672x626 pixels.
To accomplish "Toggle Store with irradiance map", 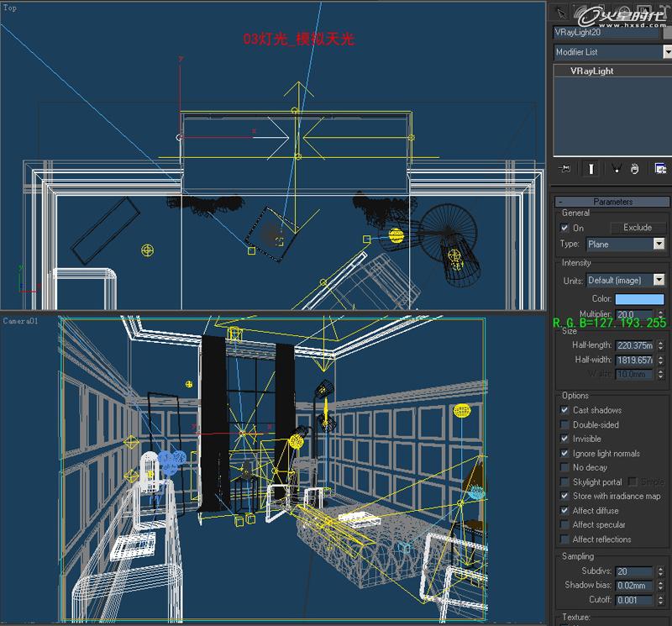I will (x=564, y=496).
